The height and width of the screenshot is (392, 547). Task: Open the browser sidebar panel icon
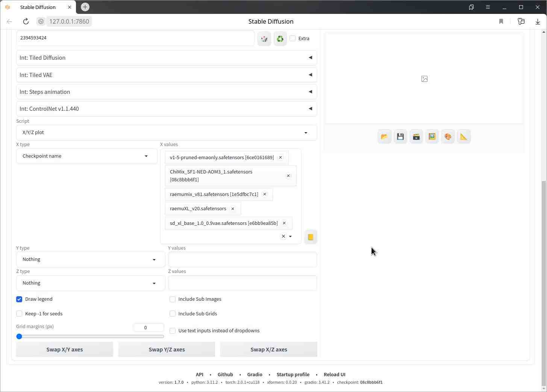[521, 21]
